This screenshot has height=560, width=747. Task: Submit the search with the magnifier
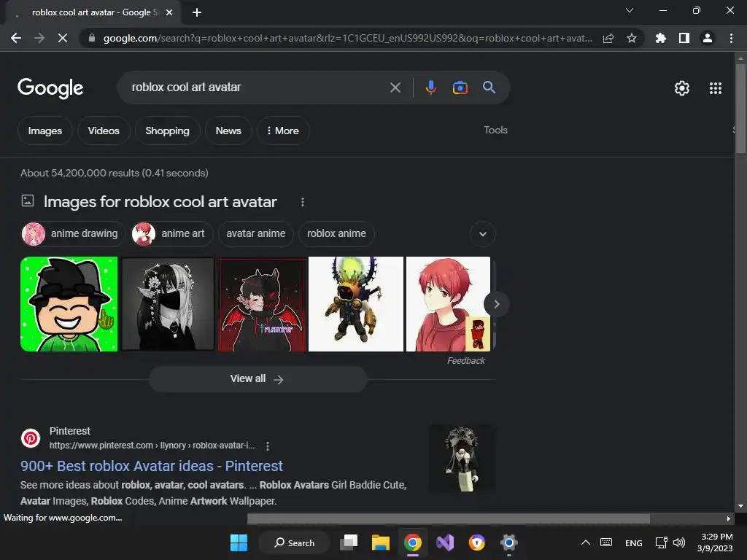coord(489,87)
